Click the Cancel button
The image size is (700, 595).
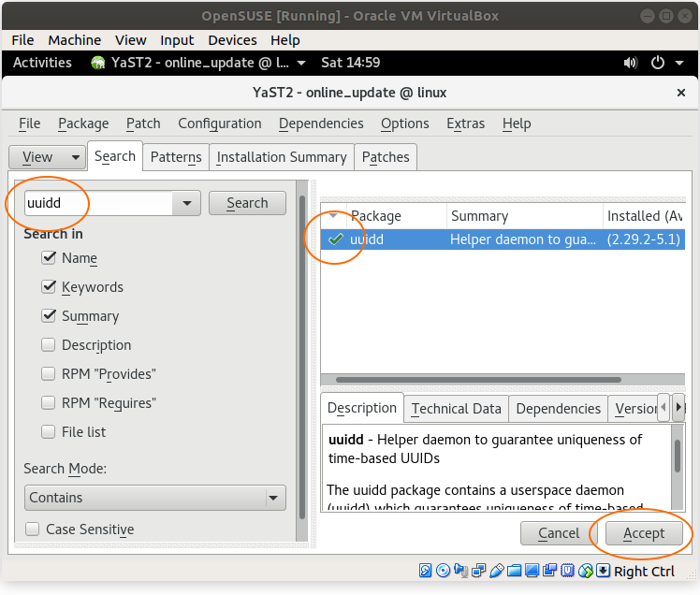click(559, 533)
